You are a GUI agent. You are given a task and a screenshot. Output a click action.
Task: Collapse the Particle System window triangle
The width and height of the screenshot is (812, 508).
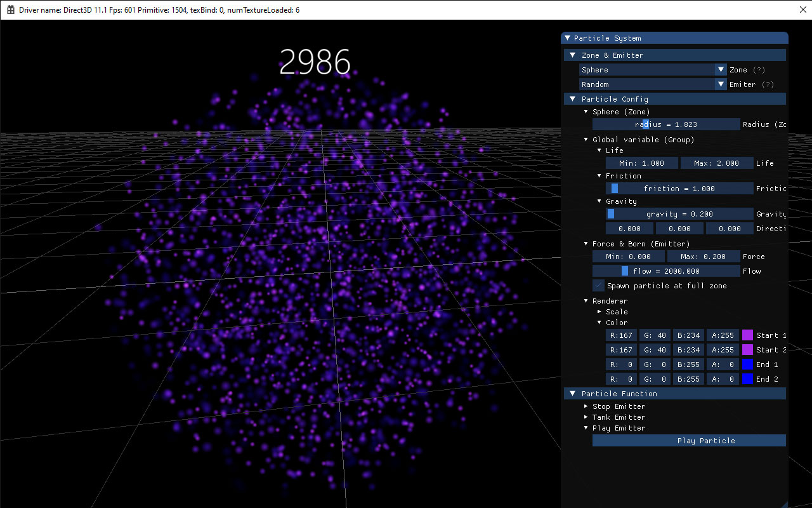tap(568, 38)
